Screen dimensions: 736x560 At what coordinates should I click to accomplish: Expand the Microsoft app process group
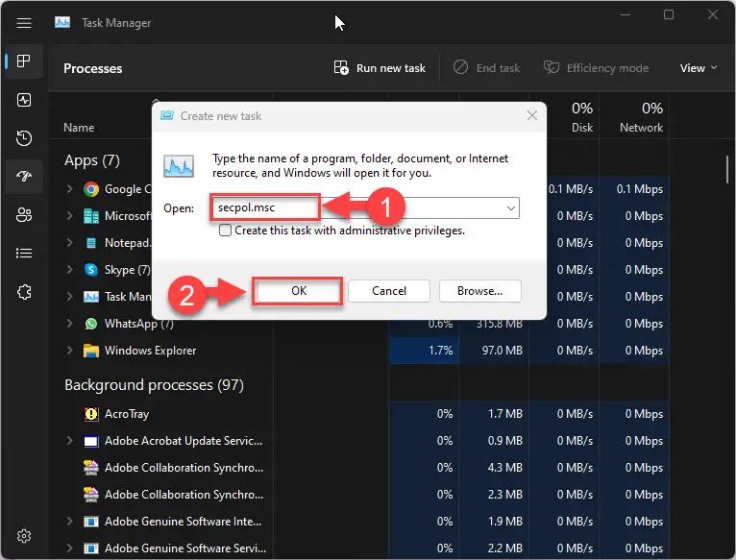(69, 215)
